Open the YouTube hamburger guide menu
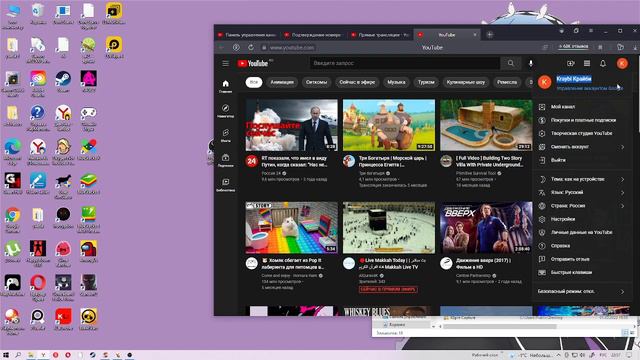The width and height of the screenshot is (640, 360). (225, 63)
